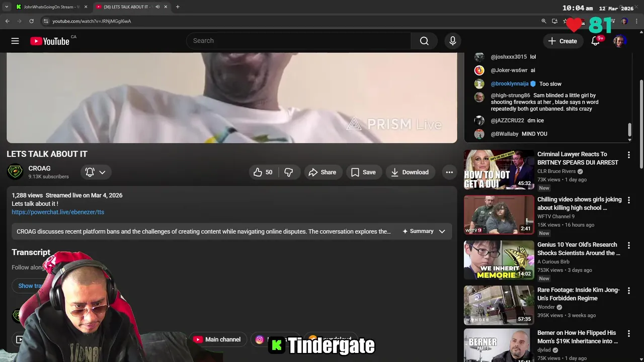Image resolution: width=644 pixels, height=362 pixels.
Task: Click the video player area
Action: [x=232, y=98]
